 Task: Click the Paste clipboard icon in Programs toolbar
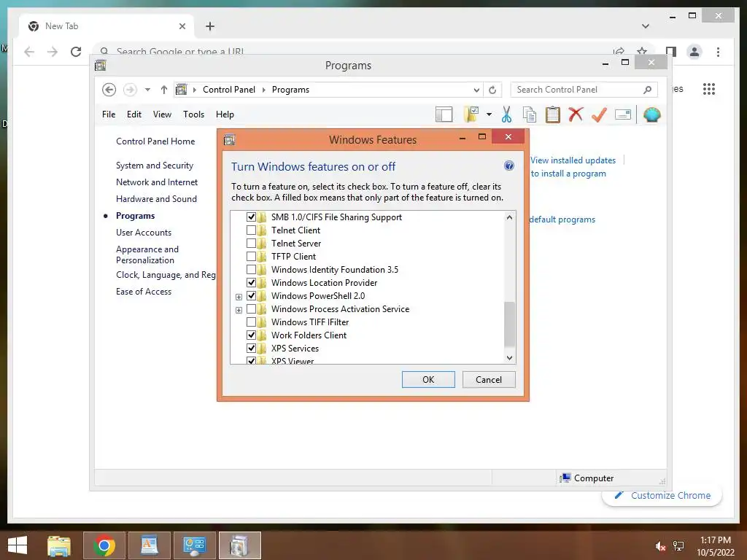click(553, 114)
